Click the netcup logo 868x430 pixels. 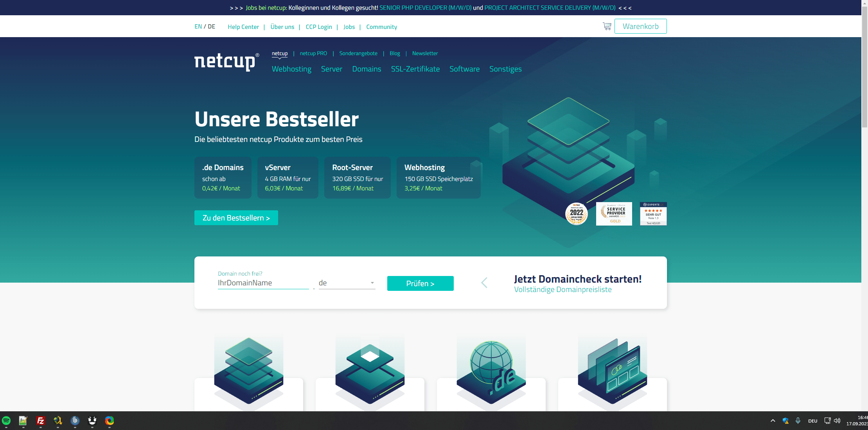tap(226, 61)
